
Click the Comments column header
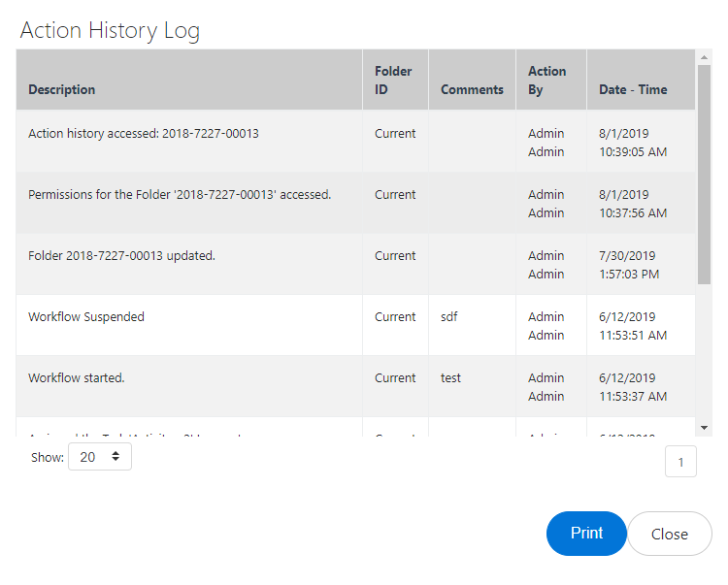(x=472, y=80)
